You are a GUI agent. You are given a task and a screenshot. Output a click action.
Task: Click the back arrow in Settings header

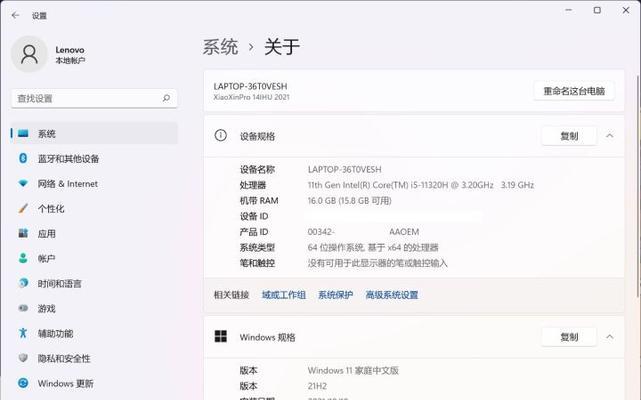16,16
